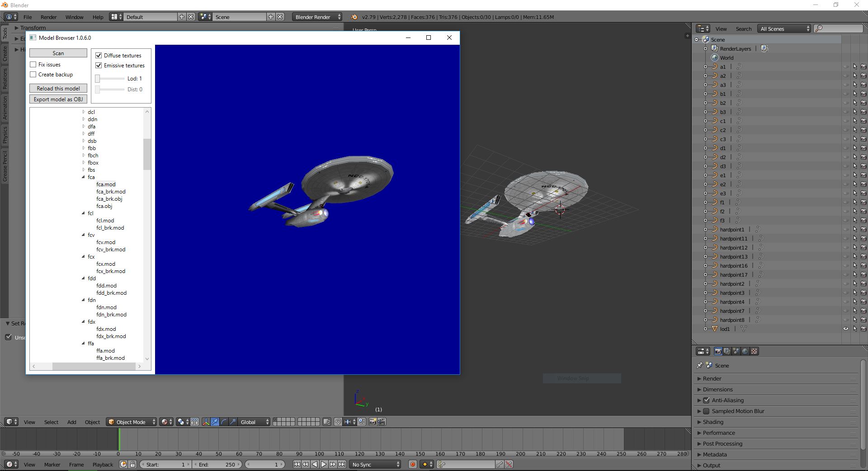Click the World globe icon in outliner
This screenshot has width=868, height=471.
click(715, 57)
